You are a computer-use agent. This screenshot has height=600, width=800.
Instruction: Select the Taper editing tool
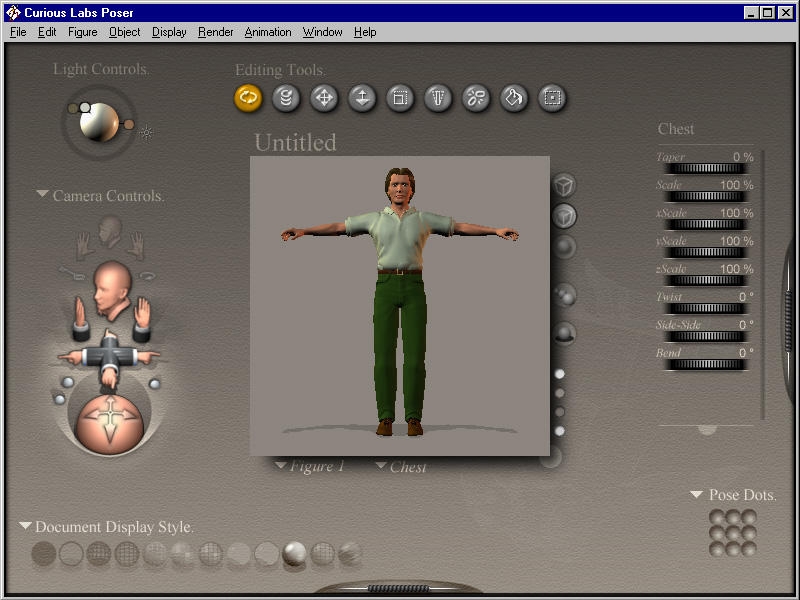tap(438, 98)
